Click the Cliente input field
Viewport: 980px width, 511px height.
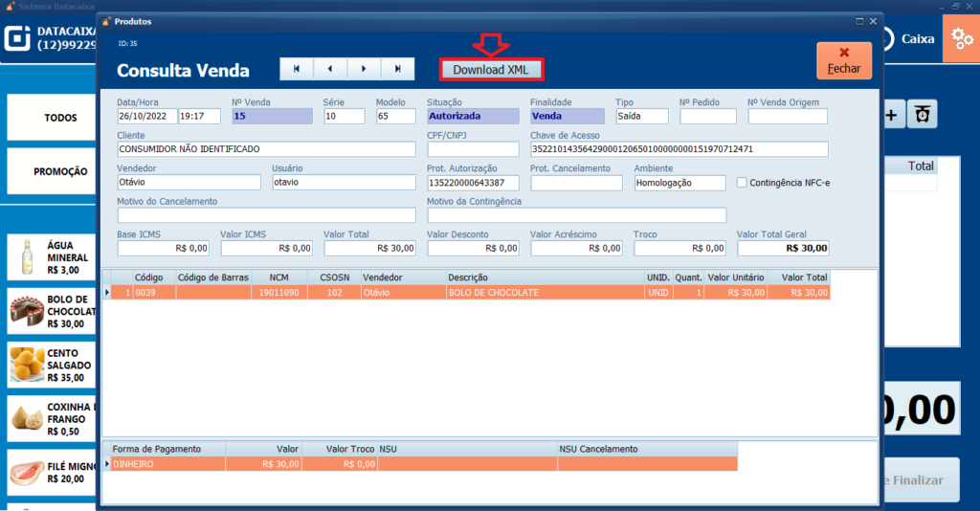266,149
